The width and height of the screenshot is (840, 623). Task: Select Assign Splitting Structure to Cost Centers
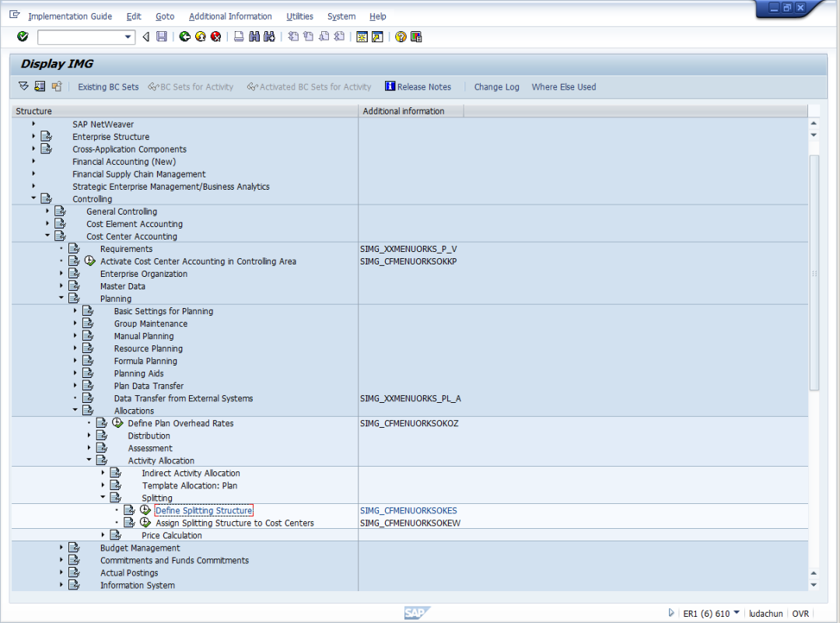click(235, 523)
